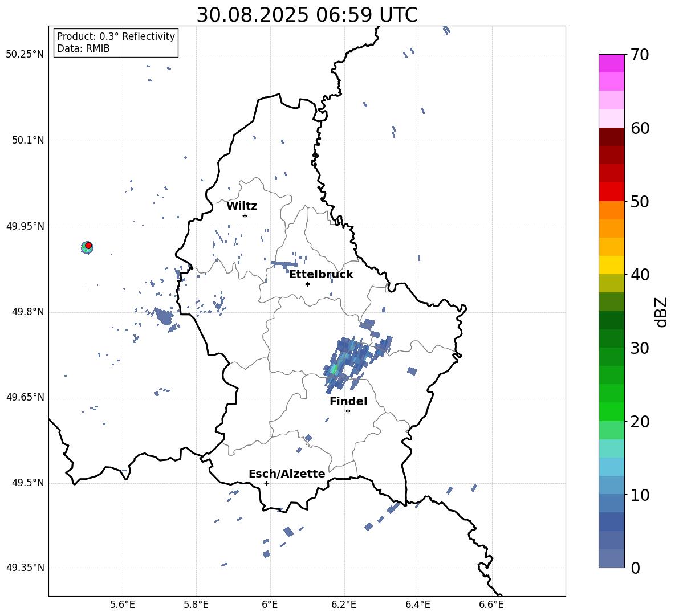Click the 70 dBZ colorbar label
The image size is (675, 616).
[x=640, y=55]
